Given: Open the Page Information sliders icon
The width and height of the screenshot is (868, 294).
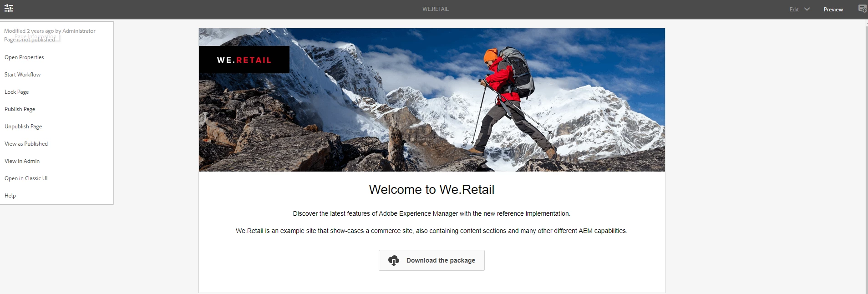Looking at the screenshot, I should tap(9, 9).
